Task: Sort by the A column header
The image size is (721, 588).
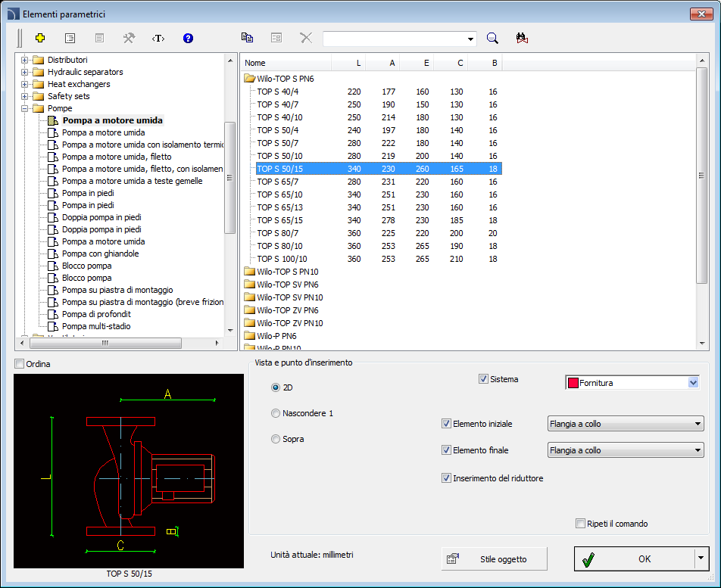Action: click(382, 63)
